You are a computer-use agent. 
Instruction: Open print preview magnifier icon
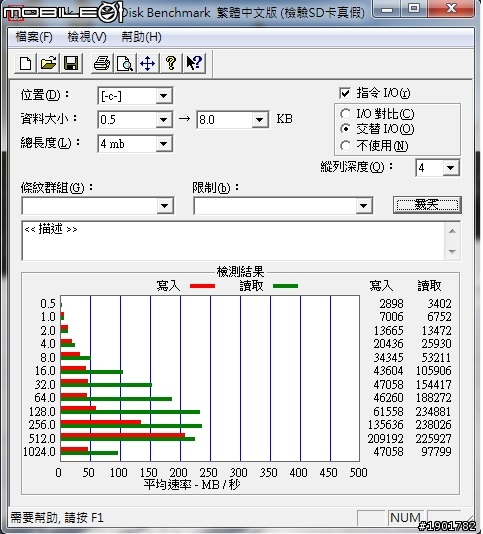(x=125, y=63)
